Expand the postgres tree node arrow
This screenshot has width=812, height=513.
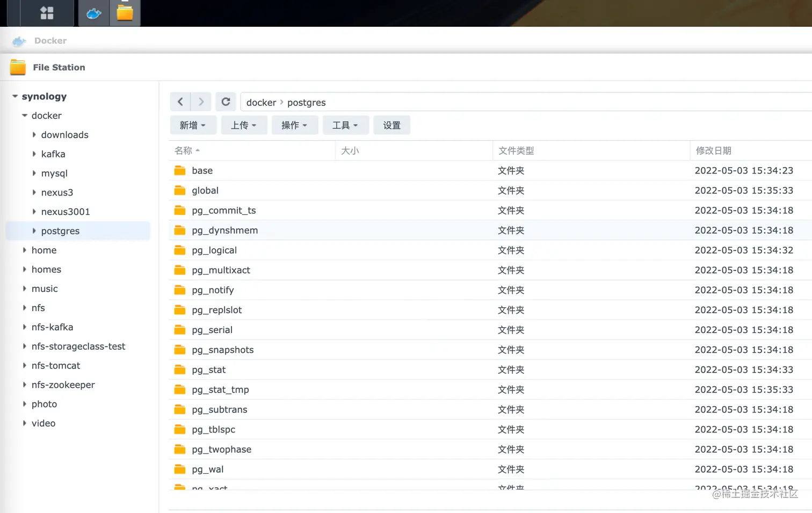[x=34, y=231]
